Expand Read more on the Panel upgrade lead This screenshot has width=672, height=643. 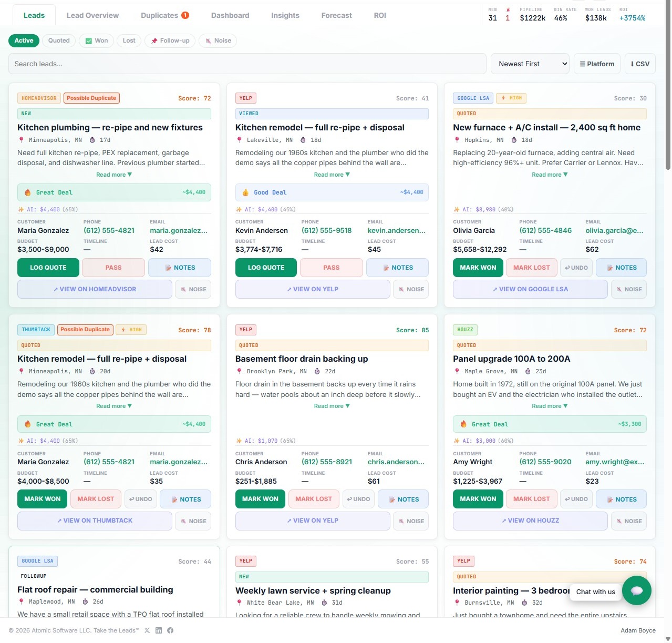coord(550,405)
